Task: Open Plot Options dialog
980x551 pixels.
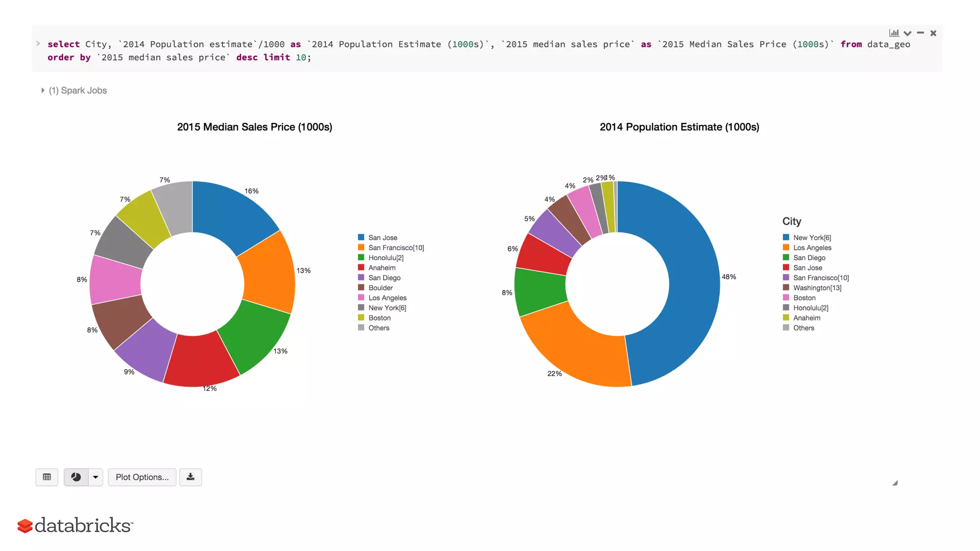Action: [142, 477]
